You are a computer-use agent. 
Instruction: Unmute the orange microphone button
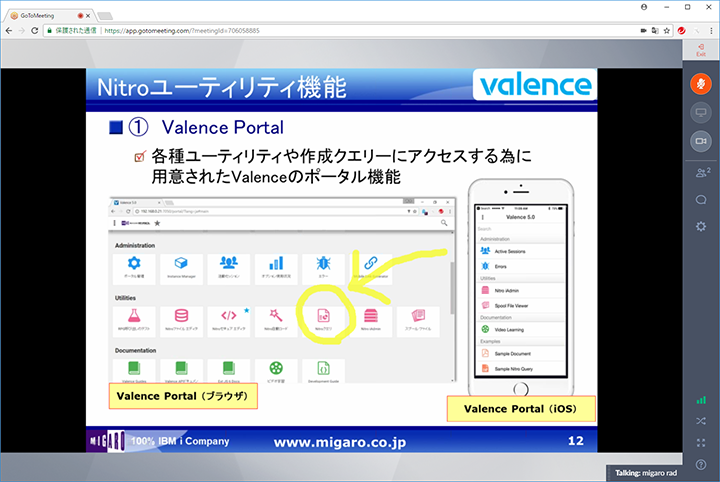pos(701,84)
